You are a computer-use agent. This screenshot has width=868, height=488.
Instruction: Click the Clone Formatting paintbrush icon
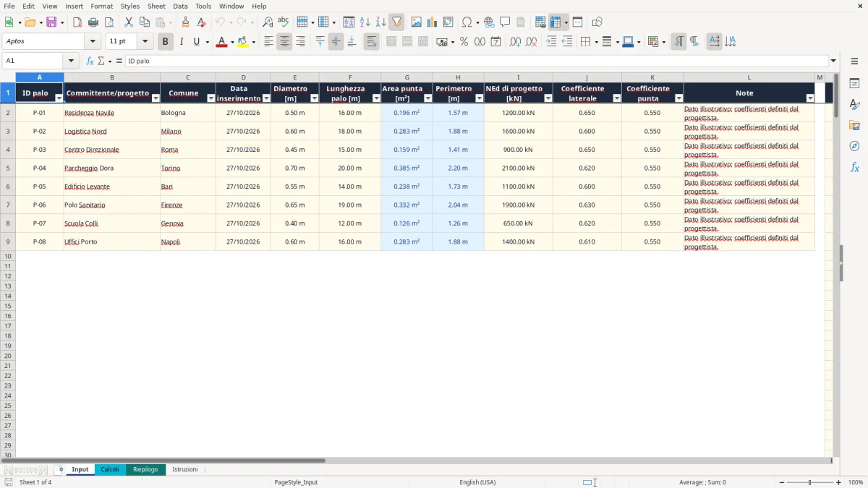point(185,22)
